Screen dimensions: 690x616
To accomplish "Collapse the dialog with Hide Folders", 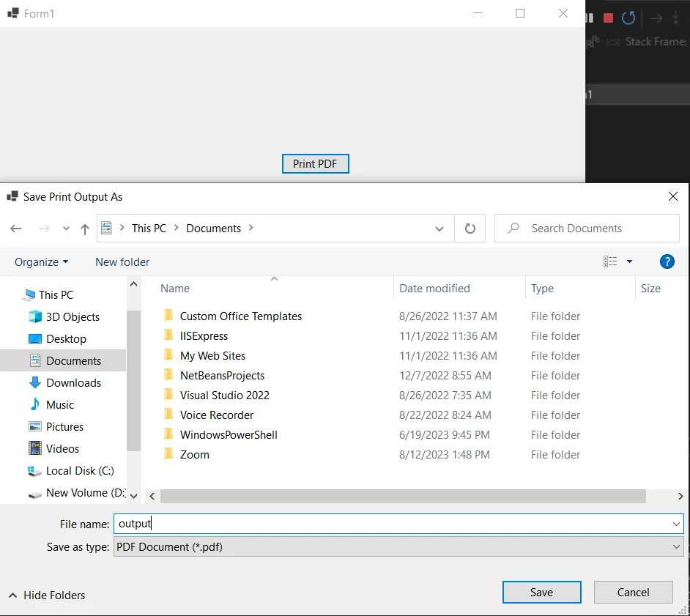I will [x=47, y=595].
